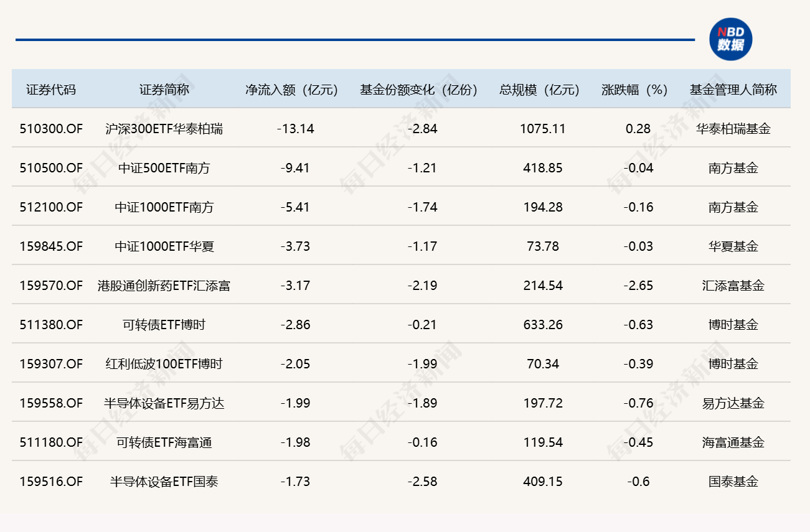Screen dimensions: 810x532
Task: Select net inflow value -3.73
Action: [x=295, y=246]
